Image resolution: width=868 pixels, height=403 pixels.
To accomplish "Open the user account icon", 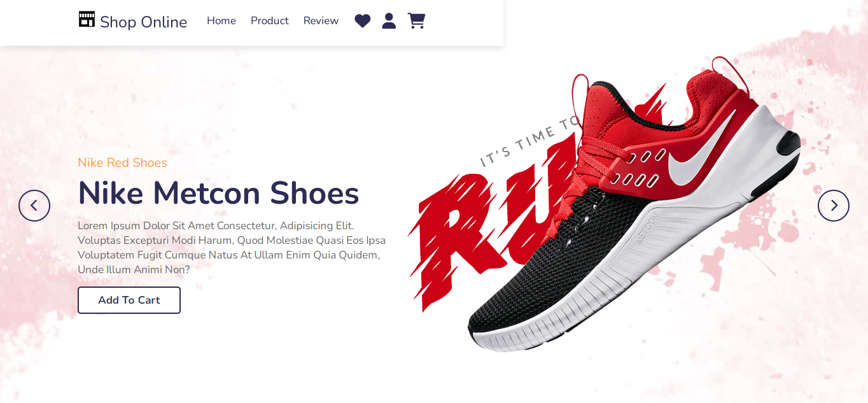I will point(389,21).
